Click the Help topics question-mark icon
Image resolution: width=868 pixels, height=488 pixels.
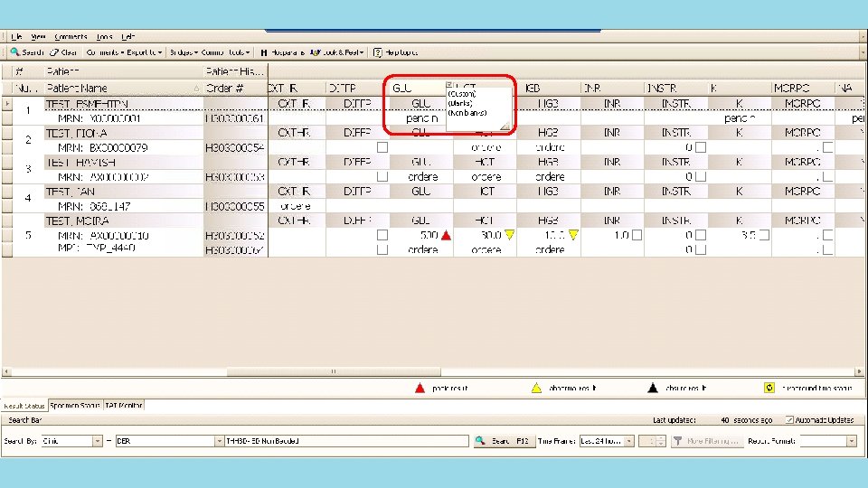click(x=378, y=52)
